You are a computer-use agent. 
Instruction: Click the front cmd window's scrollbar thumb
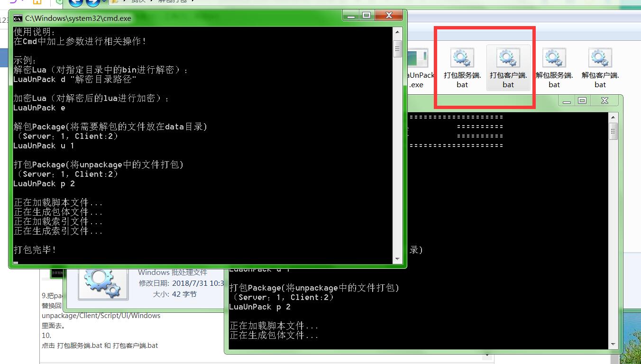(x=397, y=48)
